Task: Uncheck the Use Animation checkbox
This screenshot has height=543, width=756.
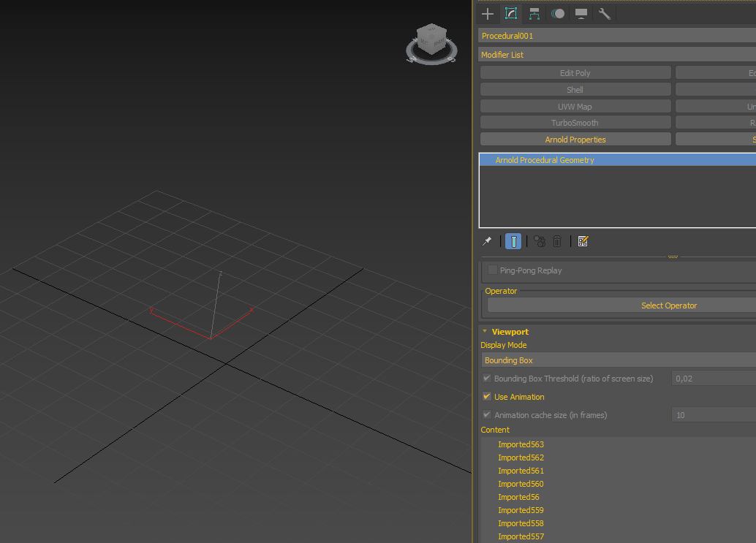Action: pyautogui.click(x=487, y=397)
